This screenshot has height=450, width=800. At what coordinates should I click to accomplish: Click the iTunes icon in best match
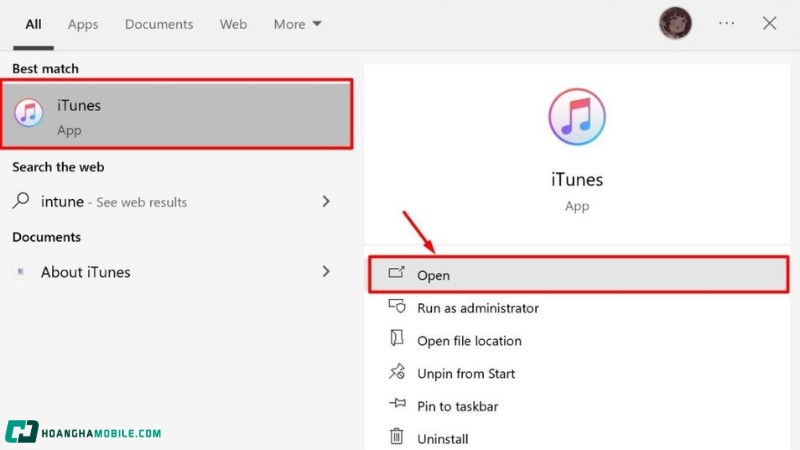(x=29, y=113)
